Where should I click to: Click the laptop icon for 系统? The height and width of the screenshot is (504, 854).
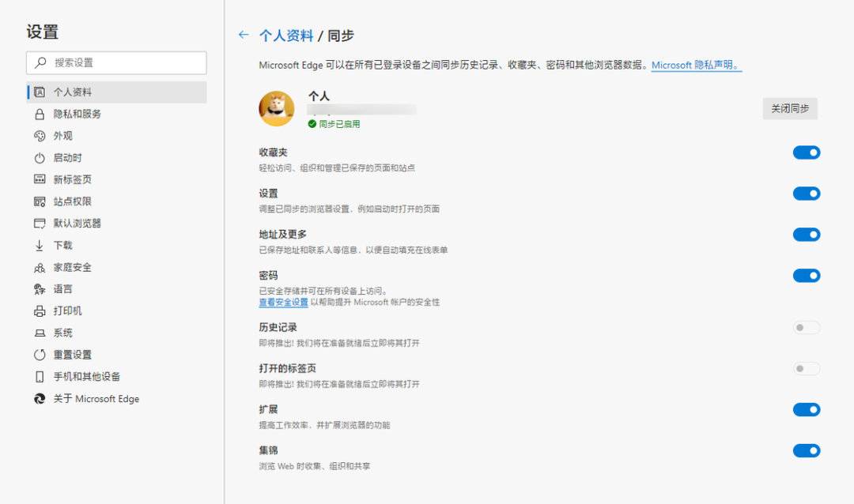click(40, 333)
